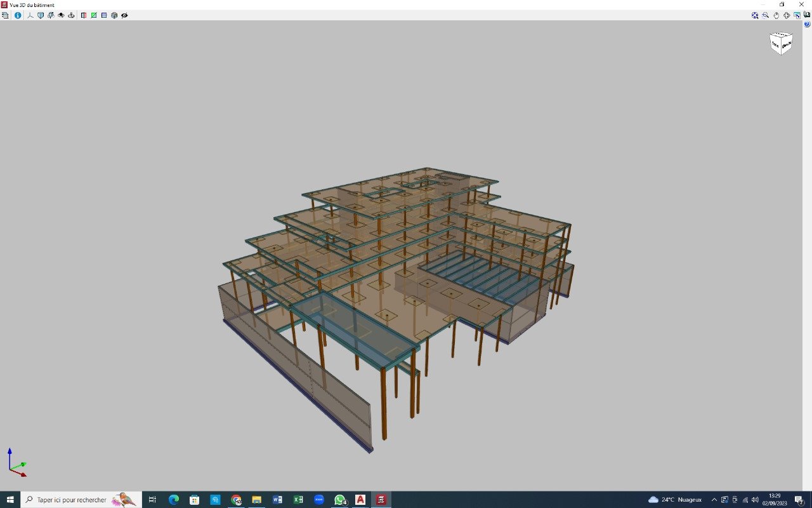Click the clock showing 13:29

(x=775, y=500)
